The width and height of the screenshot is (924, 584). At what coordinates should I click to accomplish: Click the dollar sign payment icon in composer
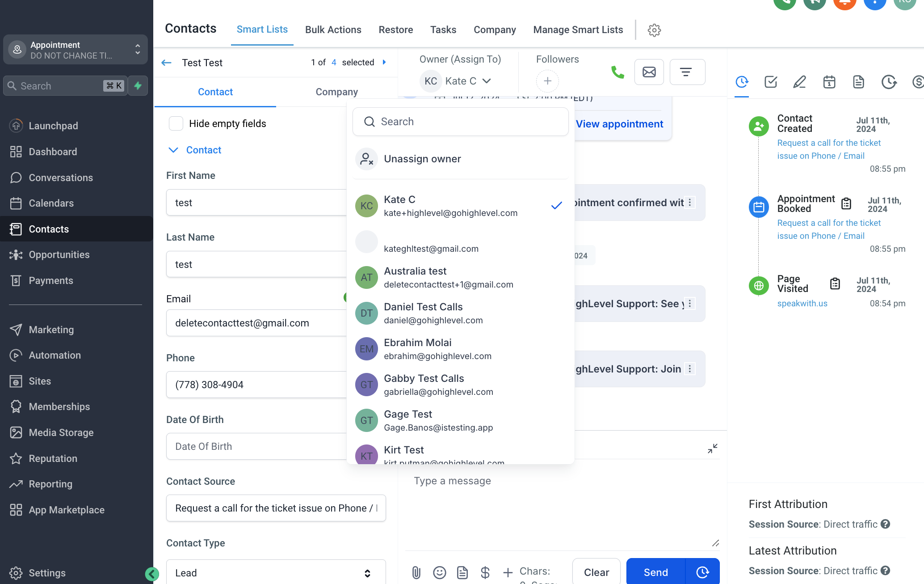[x=485, y=572]
